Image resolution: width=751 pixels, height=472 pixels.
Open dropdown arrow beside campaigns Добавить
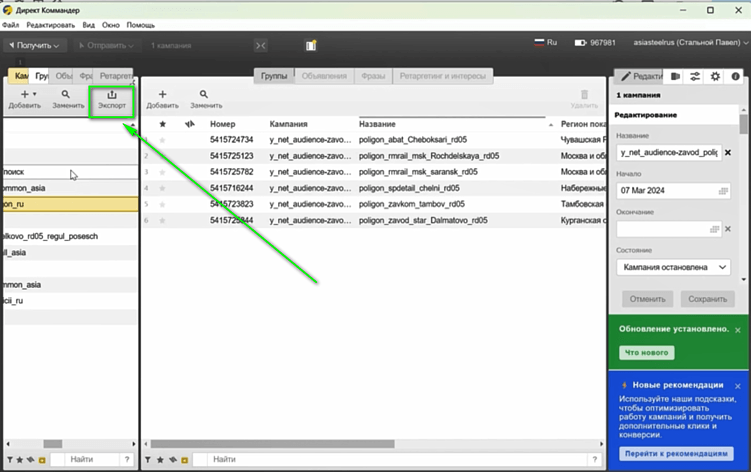[x=34, y=94]
